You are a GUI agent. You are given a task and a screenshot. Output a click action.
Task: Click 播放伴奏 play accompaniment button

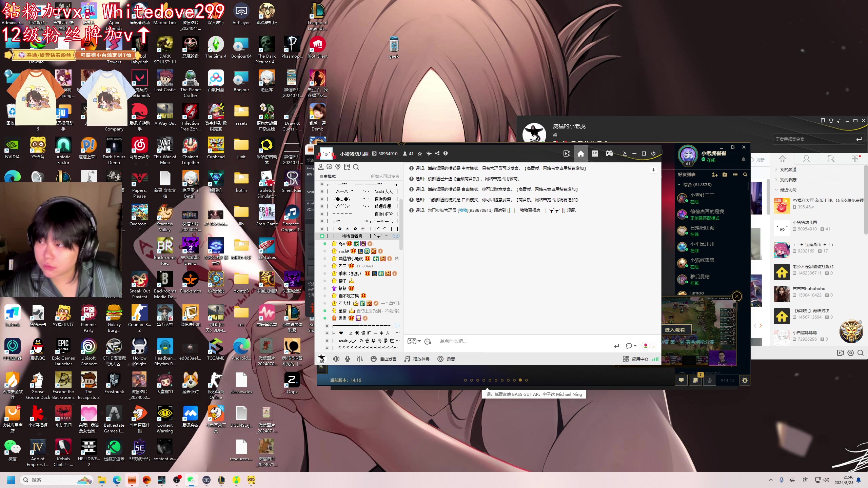[x=417, y=359]
